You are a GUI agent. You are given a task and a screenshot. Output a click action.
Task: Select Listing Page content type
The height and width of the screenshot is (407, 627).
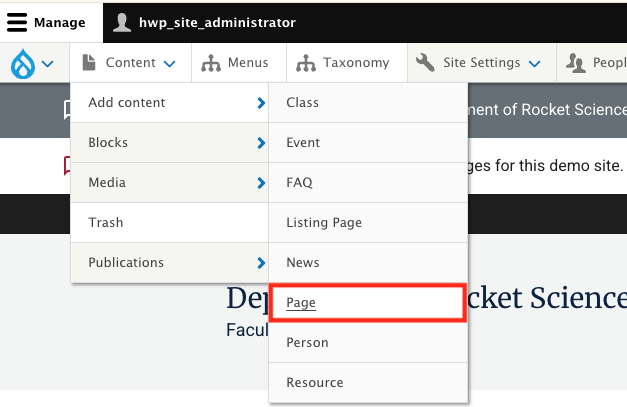pos(368,223)
